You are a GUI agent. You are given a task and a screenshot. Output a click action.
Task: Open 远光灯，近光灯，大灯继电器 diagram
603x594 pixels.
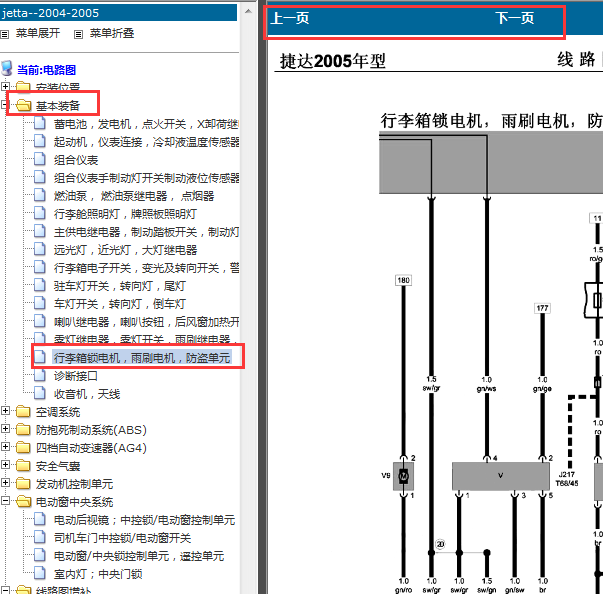pyautogui.click(x=125, y=250)
